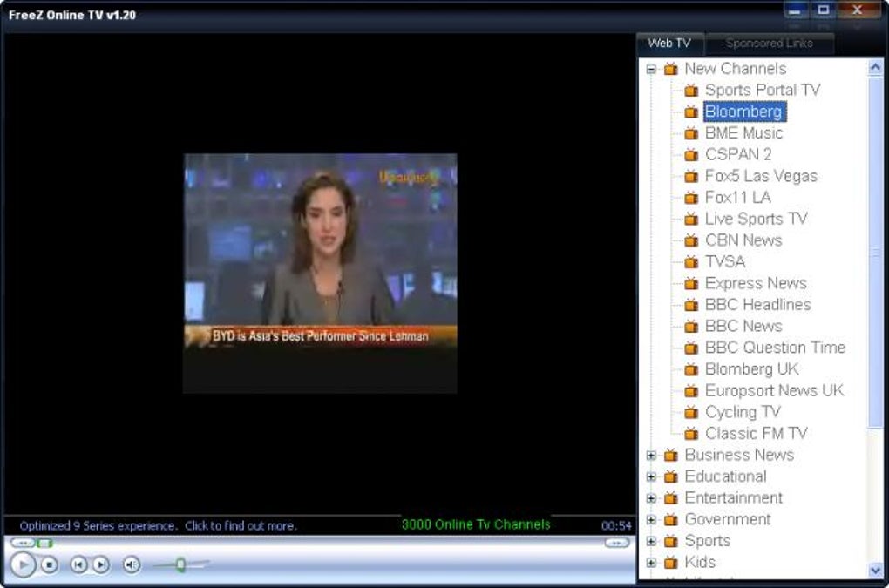This screenshot has width=889, height=588.
Task: Click the TV icon beside Cycling TV
Action: 691,413
